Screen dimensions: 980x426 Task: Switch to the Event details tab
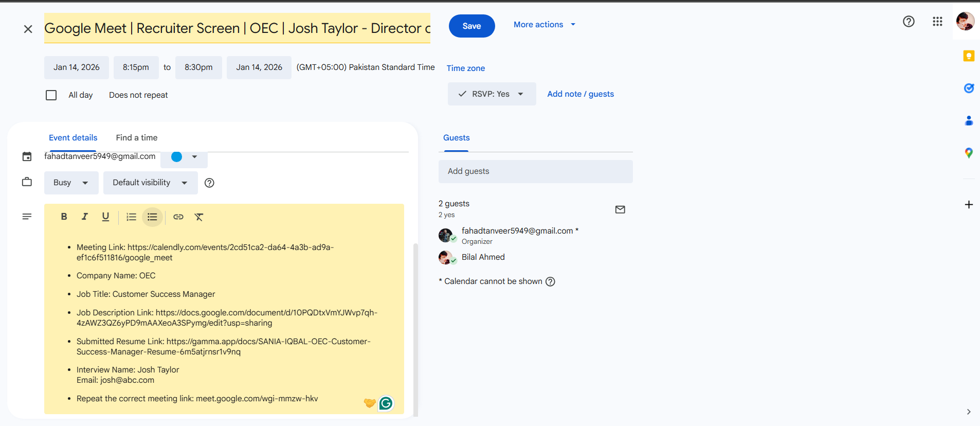[73, 138]
